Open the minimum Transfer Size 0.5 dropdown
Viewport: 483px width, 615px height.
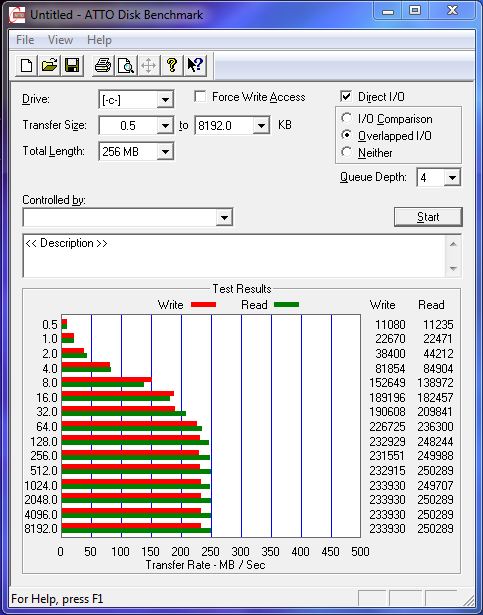coord(165,126)
